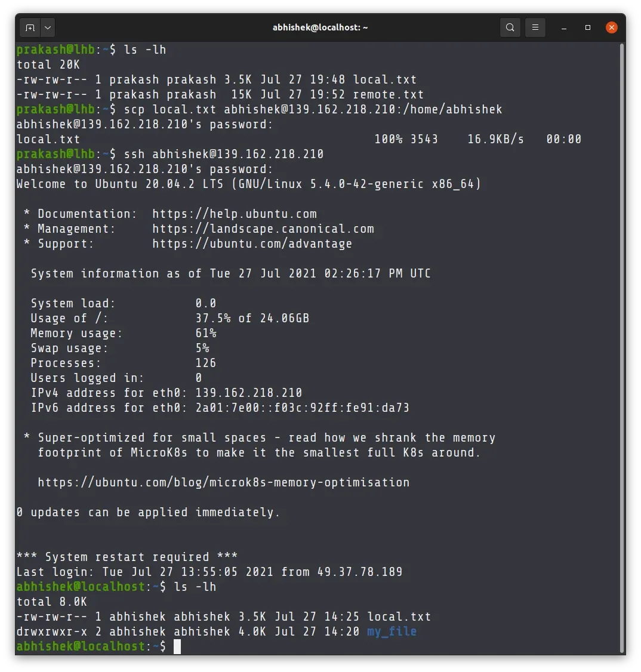Expand the new tab dropdown arrow
This screenshot has width=641, height=672.
tap(48, 28)
